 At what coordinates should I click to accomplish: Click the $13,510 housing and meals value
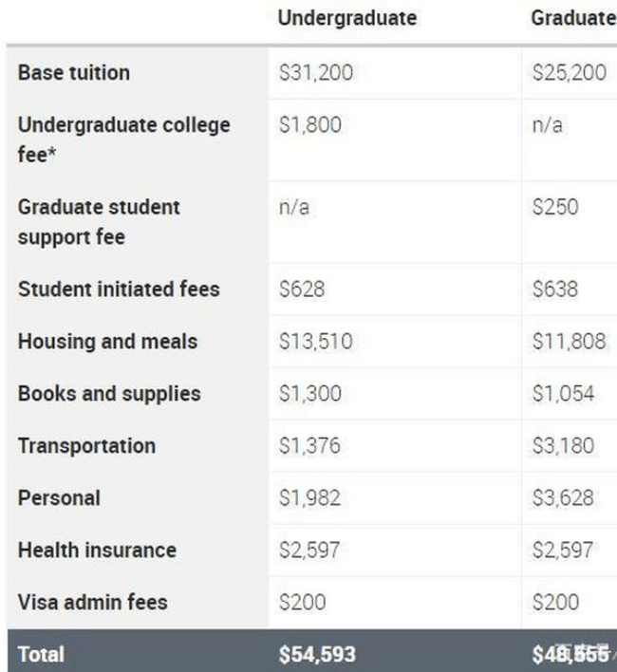click(316, 342)
